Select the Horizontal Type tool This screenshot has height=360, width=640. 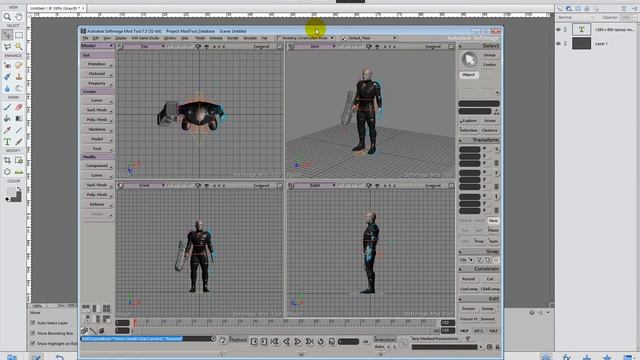pyautogui.click(x=7, y=142)
